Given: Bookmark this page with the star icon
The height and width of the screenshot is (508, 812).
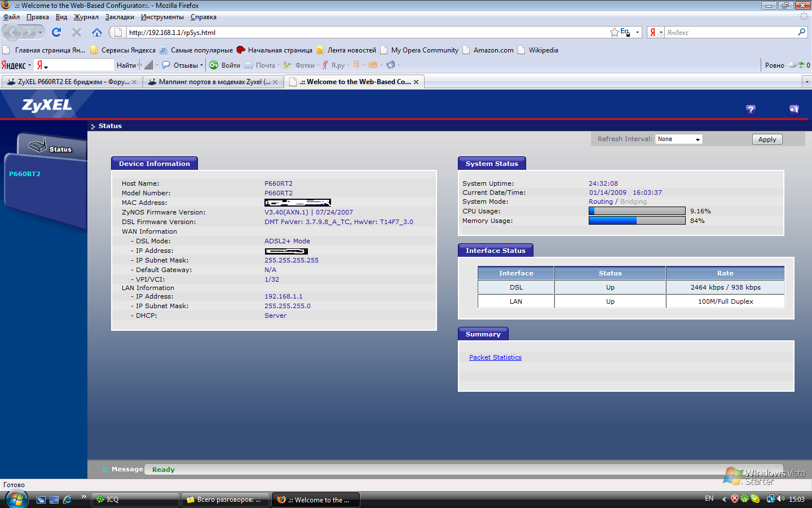Looking at the screenshot, I should [614, 32].
